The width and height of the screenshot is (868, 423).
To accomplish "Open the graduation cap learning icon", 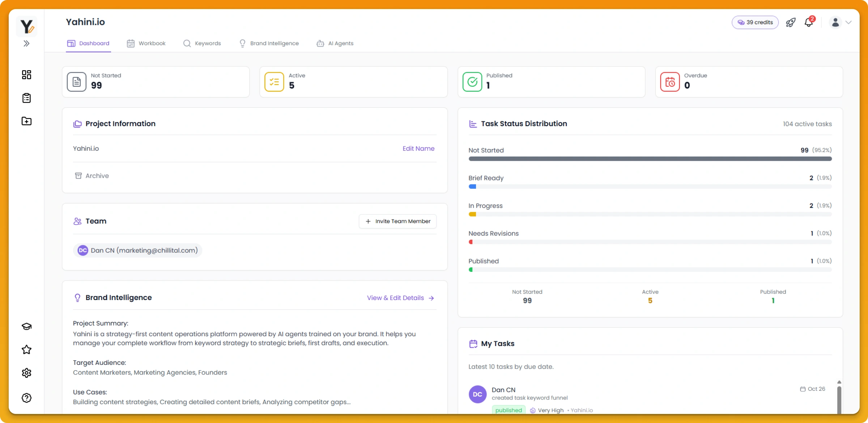I will click(x=26, y=326).
